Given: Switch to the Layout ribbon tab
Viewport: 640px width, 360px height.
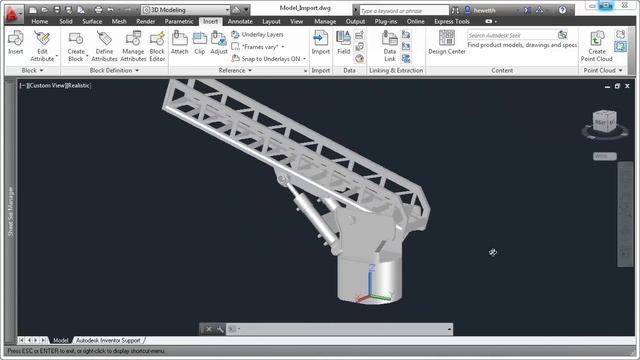Looking at the screenshot, I should point(271,21).
